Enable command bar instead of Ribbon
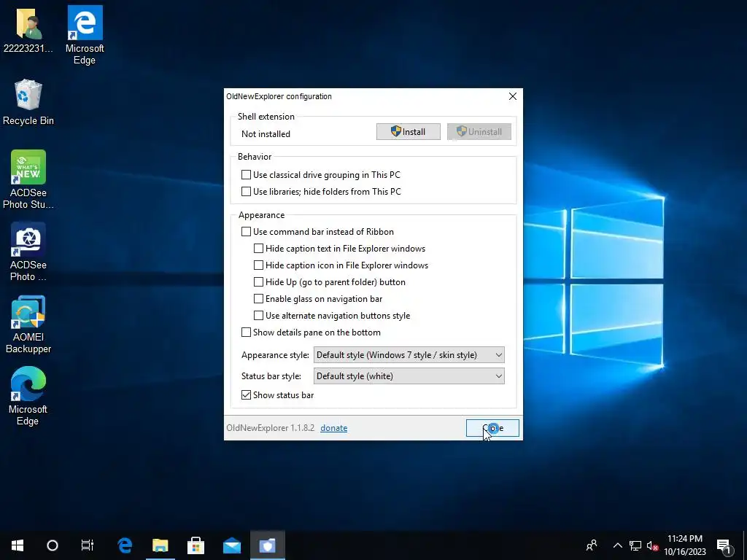The height and width of the screenshot is (560, 747). (x=247, y=231)
